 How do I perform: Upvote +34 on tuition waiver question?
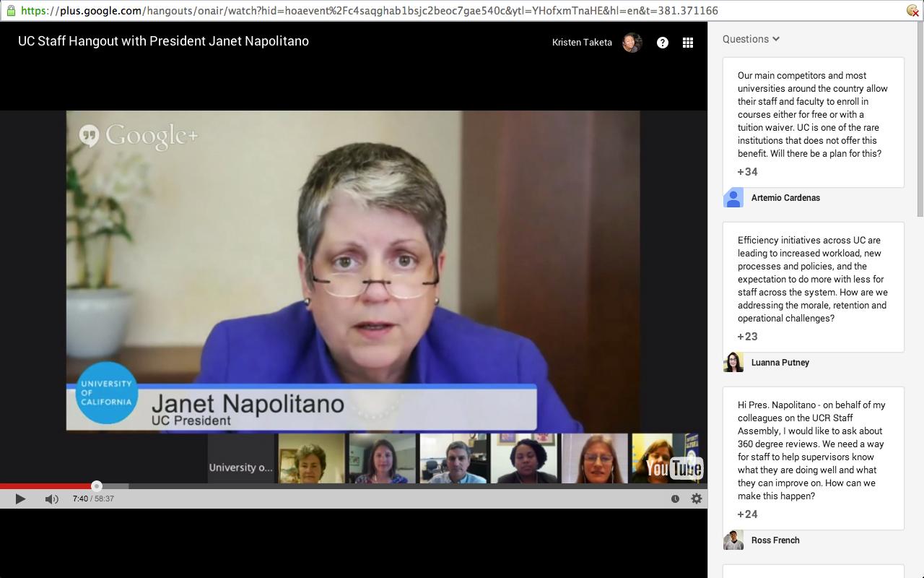point(747,172)
